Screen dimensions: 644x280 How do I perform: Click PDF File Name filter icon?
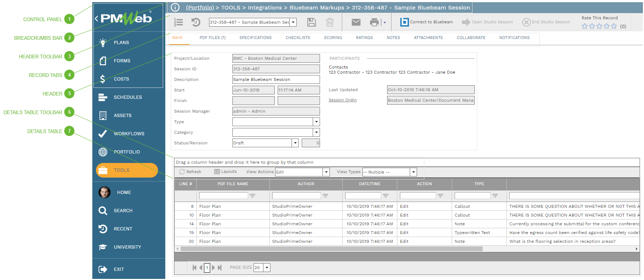coord(252,196)
